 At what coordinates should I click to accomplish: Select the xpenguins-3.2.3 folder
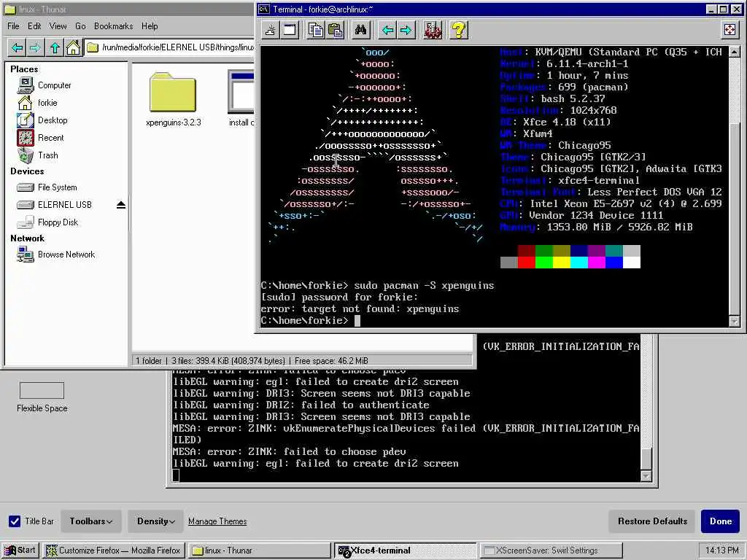pos(174,99)
